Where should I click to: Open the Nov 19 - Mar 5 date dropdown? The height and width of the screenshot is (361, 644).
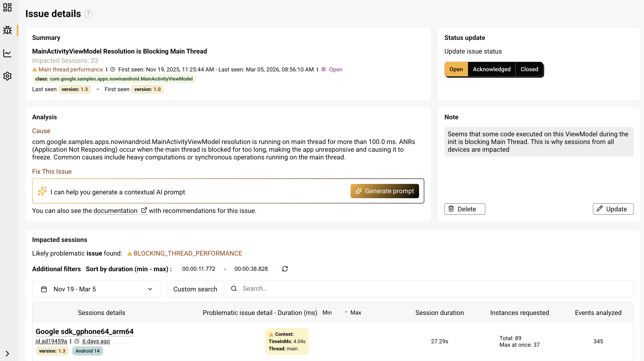97,289
